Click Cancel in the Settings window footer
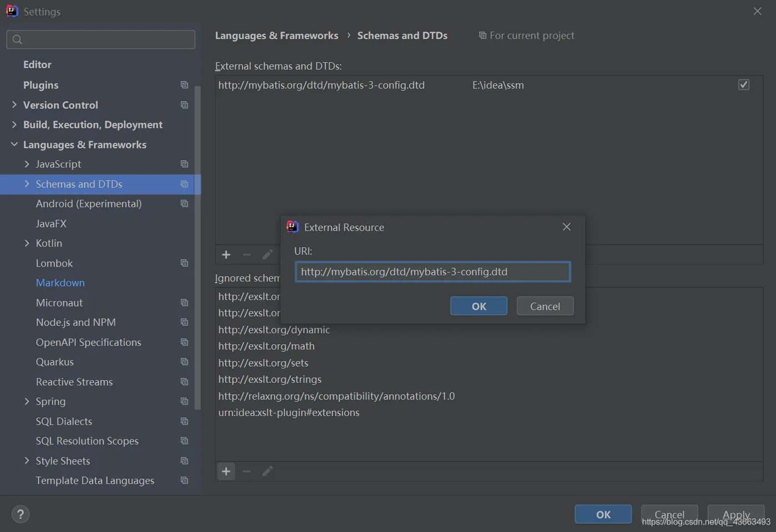 point(670,514)
